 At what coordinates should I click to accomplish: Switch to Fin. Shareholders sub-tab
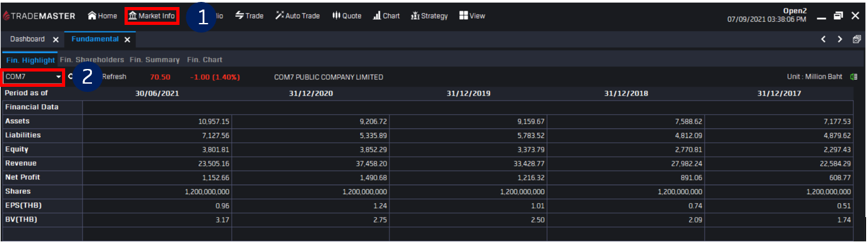92,59
